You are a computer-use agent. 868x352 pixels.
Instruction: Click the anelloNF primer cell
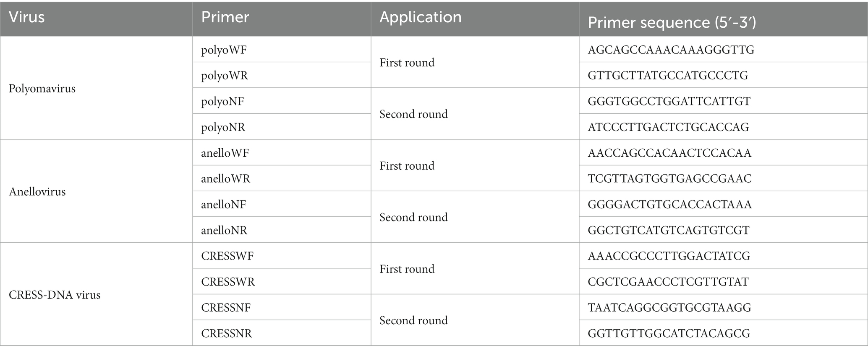click(x=282, y=204)
